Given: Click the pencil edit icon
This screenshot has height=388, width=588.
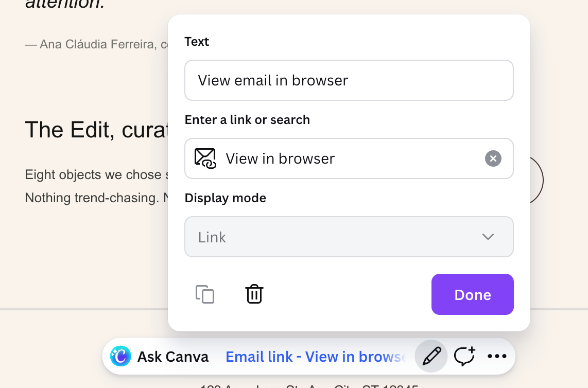Looking at the screenshot, I should [x=431, y=356].
